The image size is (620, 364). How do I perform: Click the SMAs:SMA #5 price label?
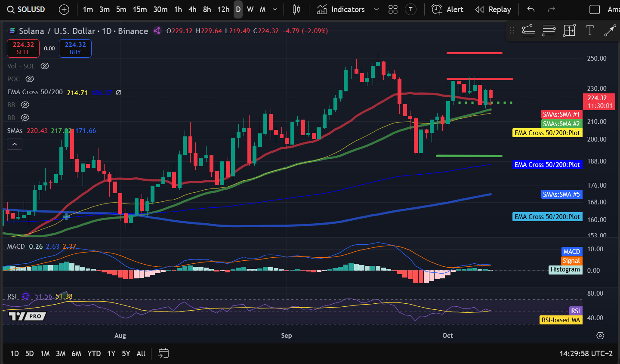point(561,194)
